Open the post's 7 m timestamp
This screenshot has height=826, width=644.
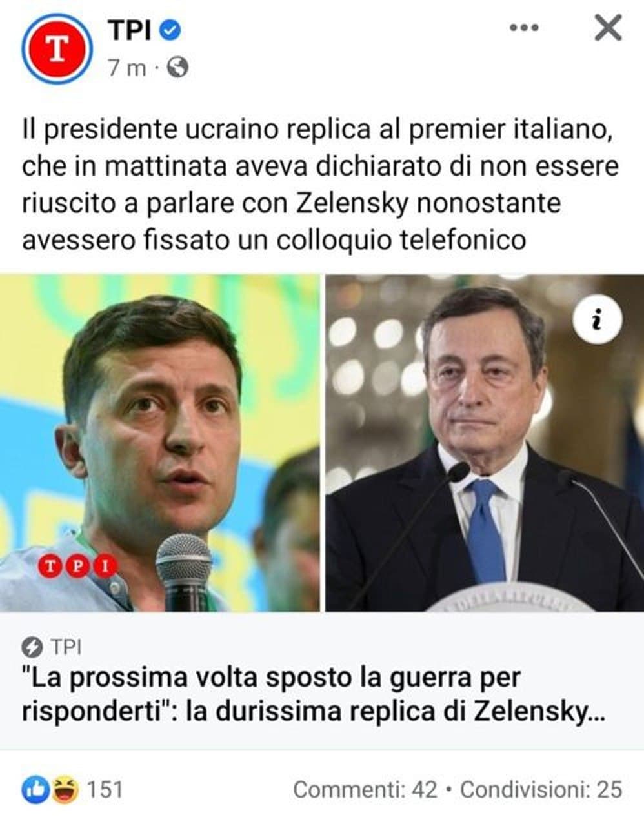(127, 67)
